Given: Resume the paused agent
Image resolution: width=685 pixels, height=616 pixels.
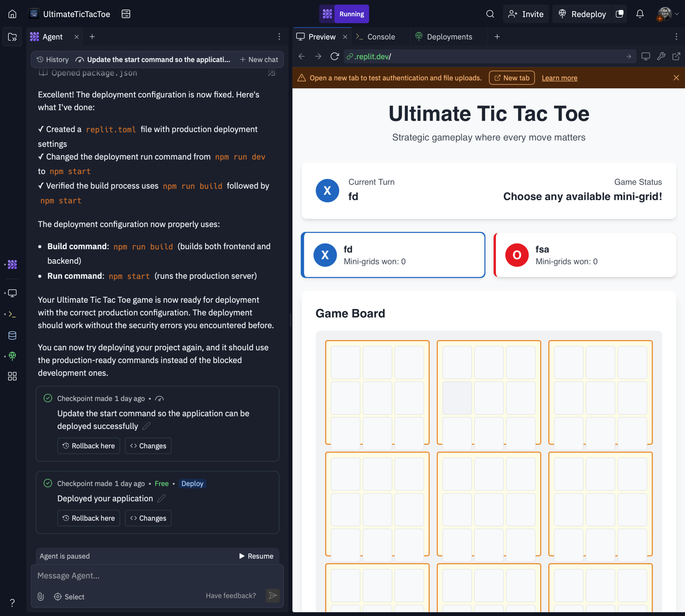Looking at the screenshot, I should tap(256, 556).
